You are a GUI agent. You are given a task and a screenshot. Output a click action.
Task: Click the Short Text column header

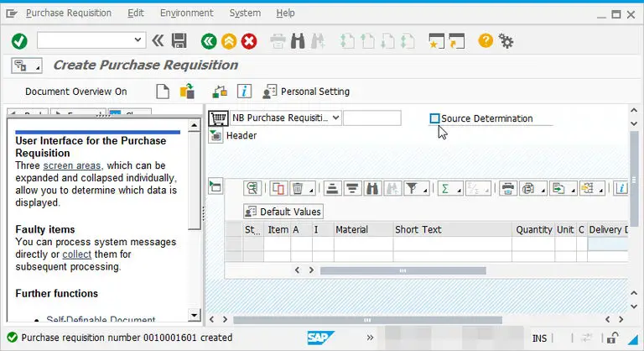pos(452,229)
